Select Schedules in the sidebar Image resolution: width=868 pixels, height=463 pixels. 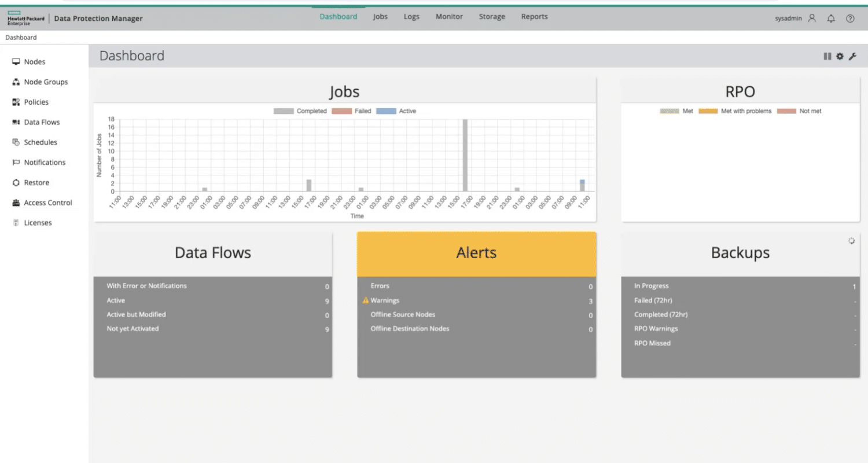coord(41,142)
